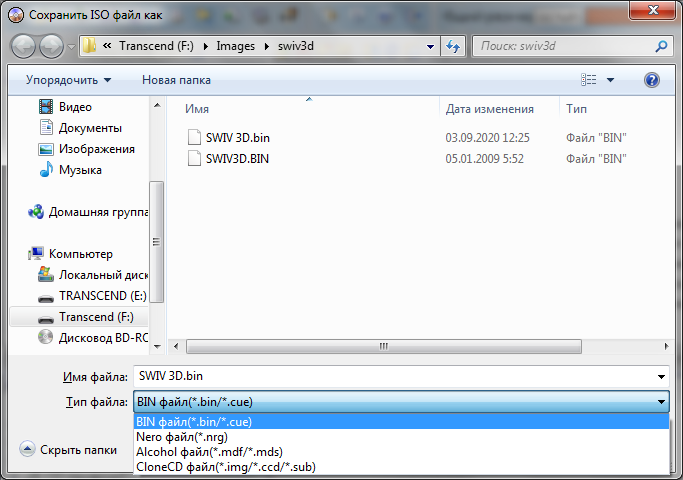Click the dialog title bar disc icon
The image size is (683, 480).
(16, 15)
